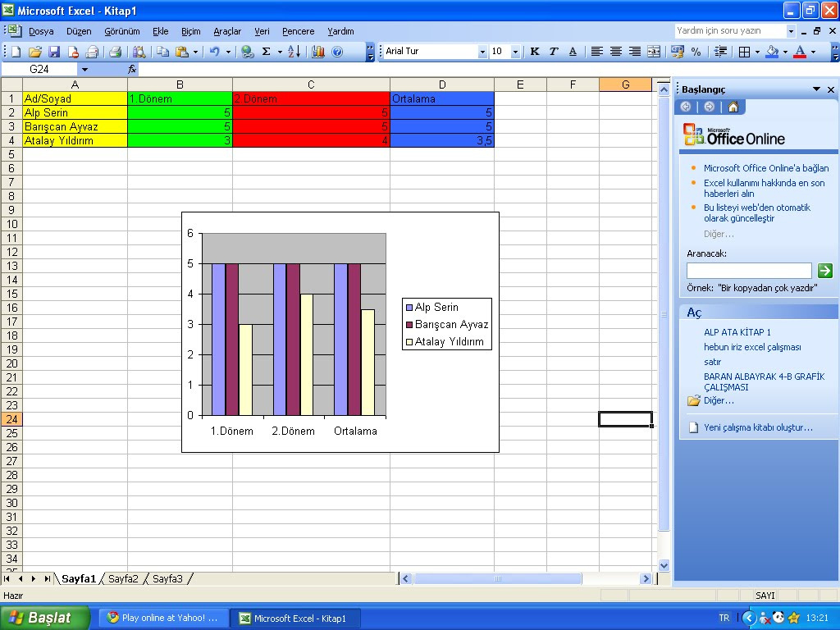This screenshot has width=840, height=630.
Task: Open the Fill Color dropdown arrow
Action: pos(785,51)
